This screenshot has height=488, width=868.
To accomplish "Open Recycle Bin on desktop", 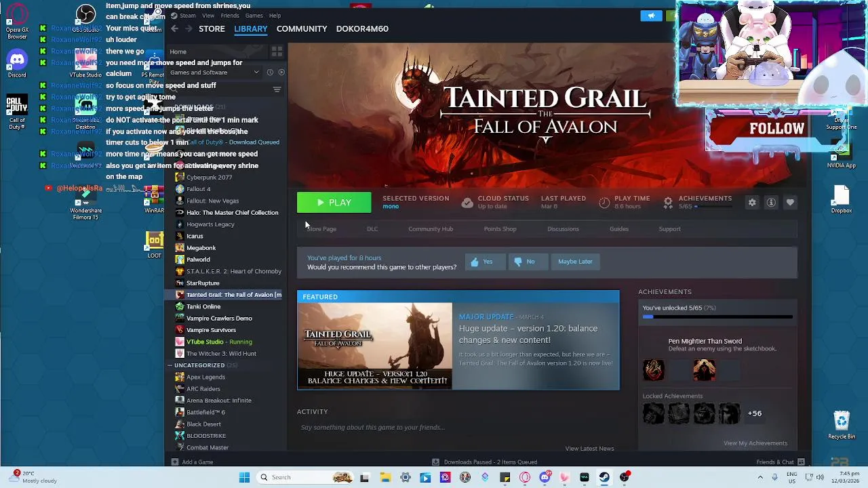I will 842,425.
